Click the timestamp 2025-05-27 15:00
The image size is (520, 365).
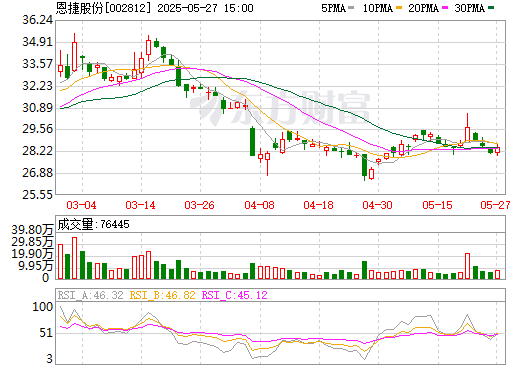click(x=205, y=8)
